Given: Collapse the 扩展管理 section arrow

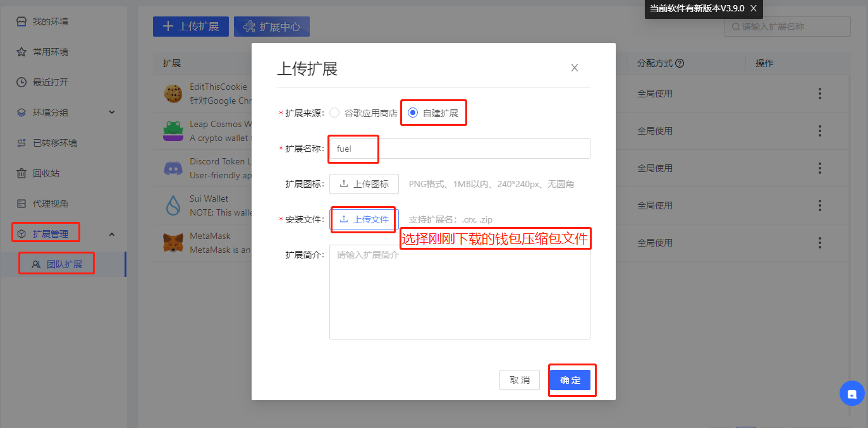Looking at the screenshot, I should (x=112, y=234).
